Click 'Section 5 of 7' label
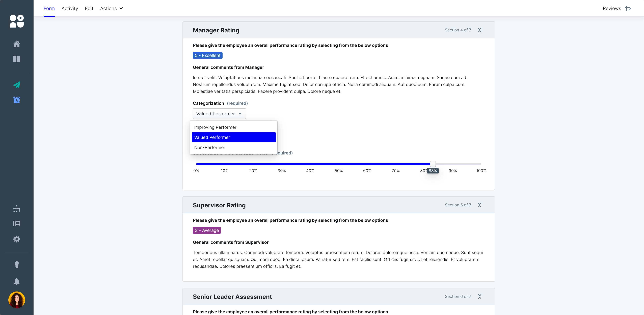The image size is (644, 315). [458, 205]
